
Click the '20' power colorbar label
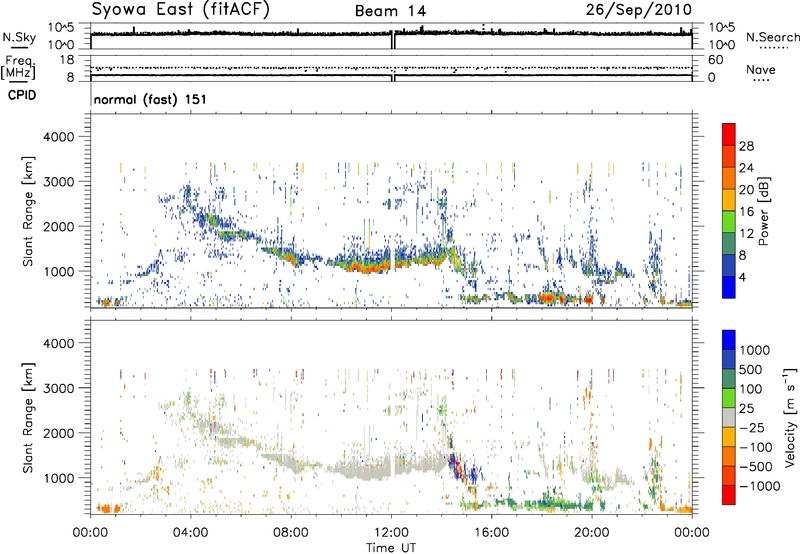point(746,190)
